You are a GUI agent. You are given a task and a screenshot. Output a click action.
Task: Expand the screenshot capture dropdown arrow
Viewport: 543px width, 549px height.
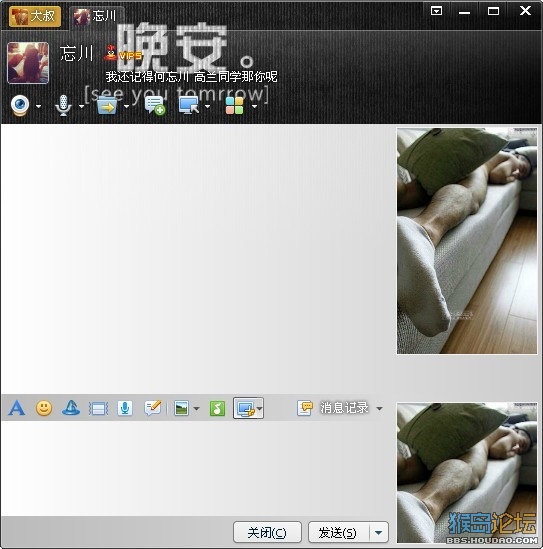point(259,409)
